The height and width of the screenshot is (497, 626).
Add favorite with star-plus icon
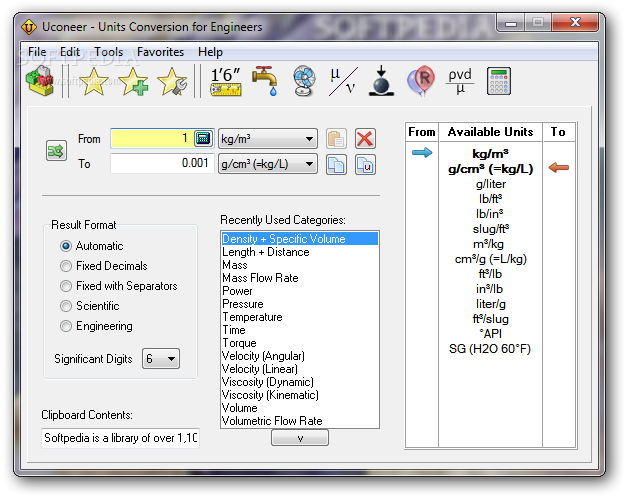pos(133,81)
